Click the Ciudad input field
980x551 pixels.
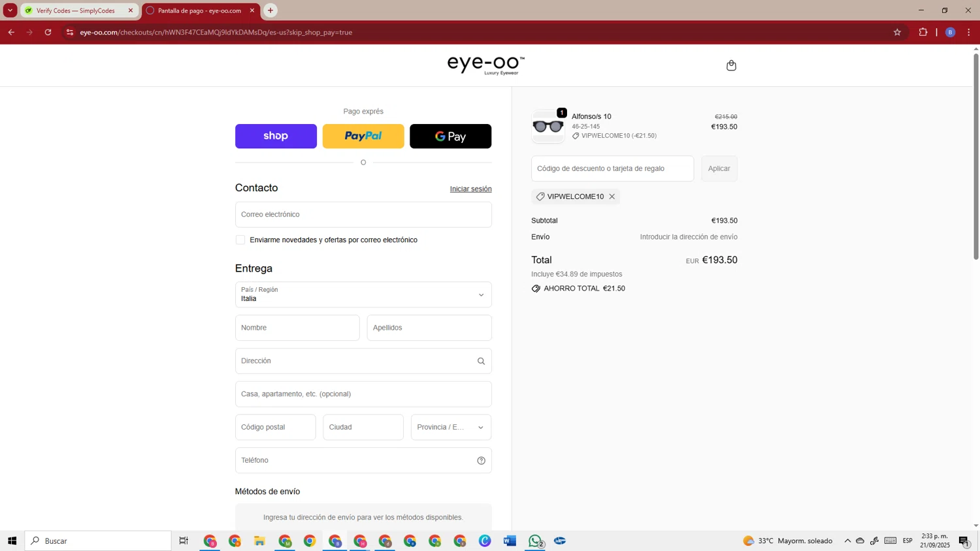tap(363, 427)
